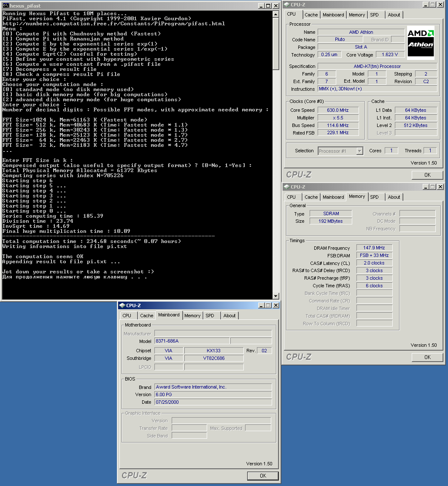Click the processor Name field 'AMD Athlon'
Screen dimensions: 448x486
[x=361, y=32]
